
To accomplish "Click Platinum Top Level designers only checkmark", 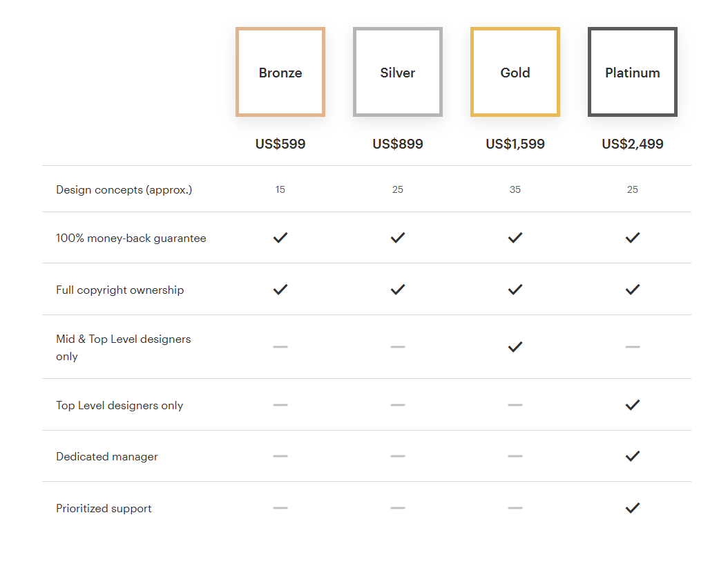I will tap(633, 405).
